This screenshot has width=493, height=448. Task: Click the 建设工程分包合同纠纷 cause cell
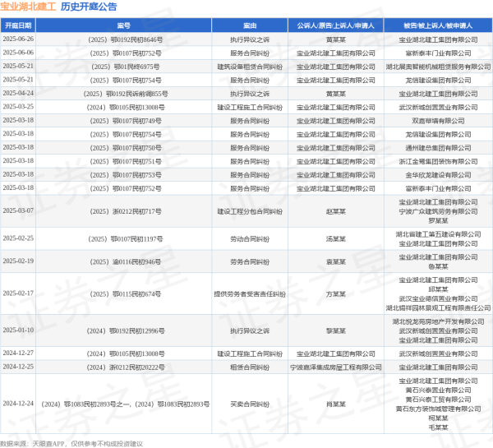coord(250,211)
